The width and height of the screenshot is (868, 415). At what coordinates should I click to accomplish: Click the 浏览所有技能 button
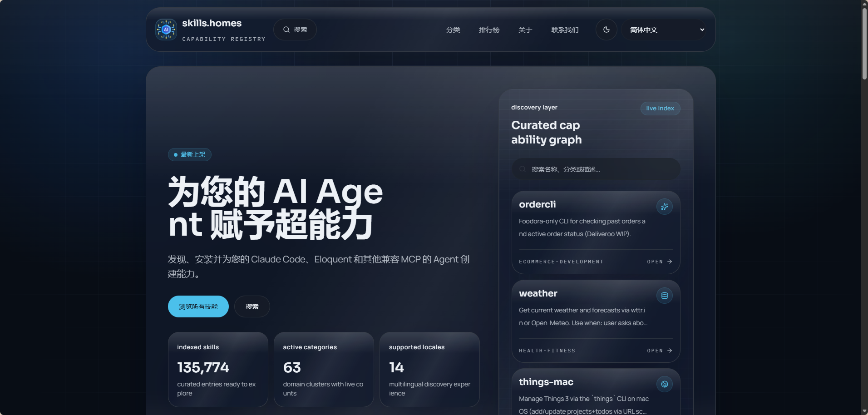coord(198,306)
